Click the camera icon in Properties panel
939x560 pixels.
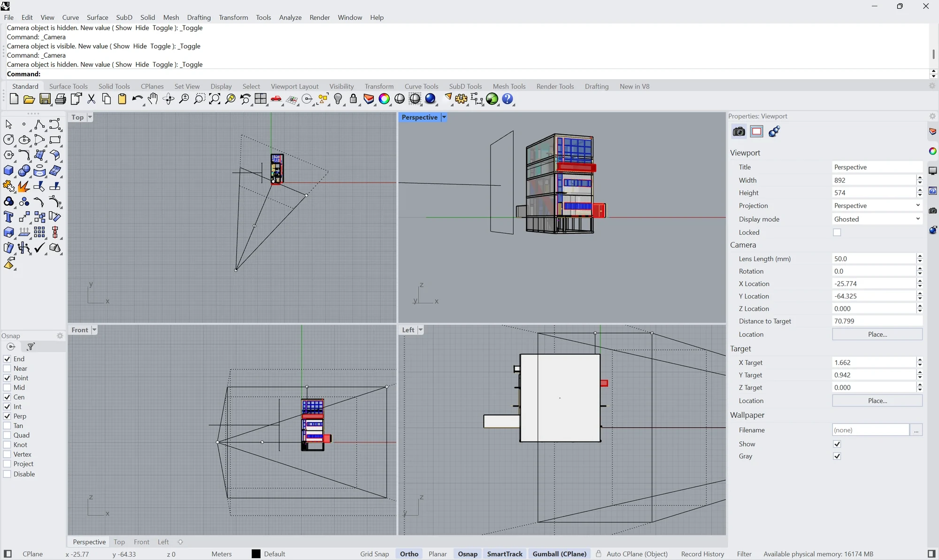click(x=739, y=131)
